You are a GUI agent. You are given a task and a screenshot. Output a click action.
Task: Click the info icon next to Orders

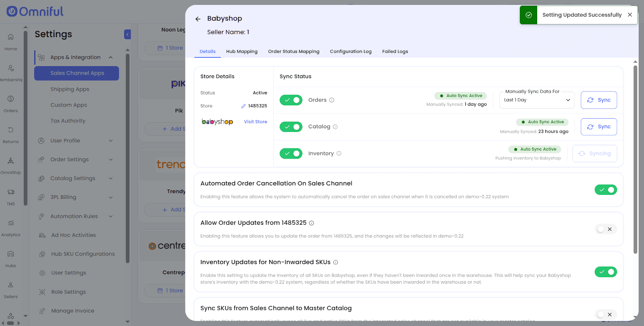332,100
